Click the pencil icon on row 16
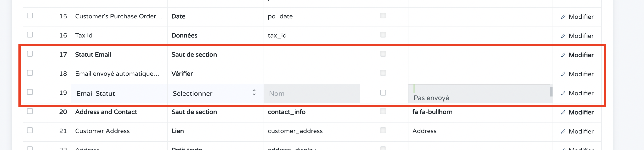 tap(563, 36)
